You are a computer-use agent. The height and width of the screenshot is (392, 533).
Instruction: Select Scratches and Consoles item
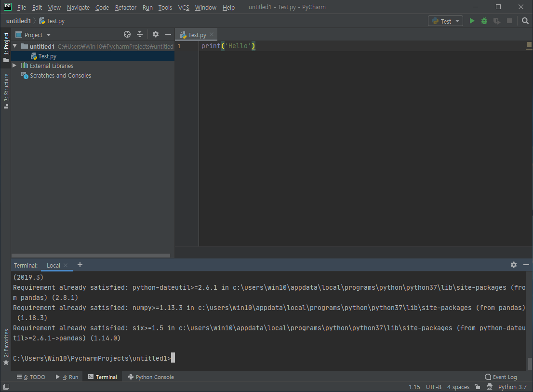tap(60, 76)
